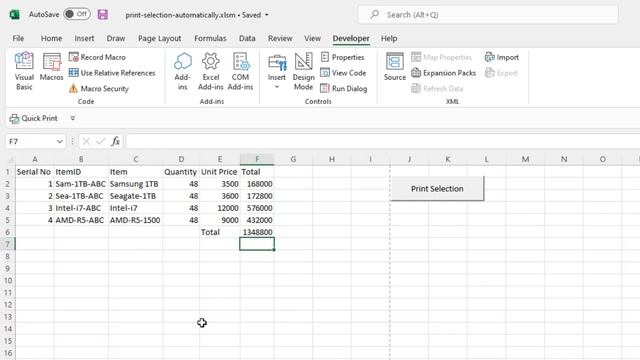Open COM Add-ins dialog

240,71
